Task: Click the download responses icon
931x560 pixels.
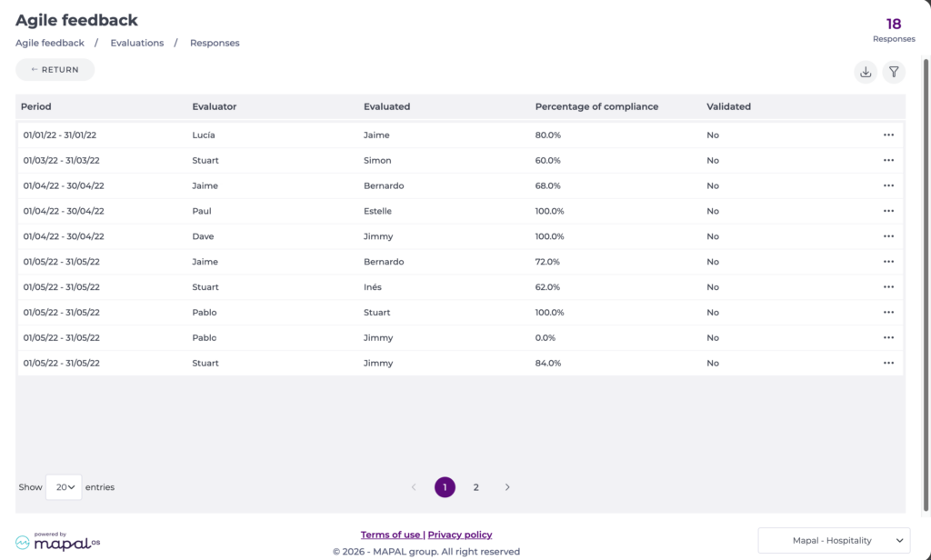Action: click(866, 72)
